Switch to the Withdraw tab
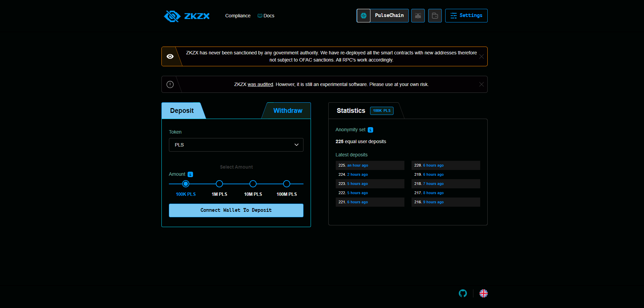The height and width of the screenshot is (308, 644). (288, 110)
